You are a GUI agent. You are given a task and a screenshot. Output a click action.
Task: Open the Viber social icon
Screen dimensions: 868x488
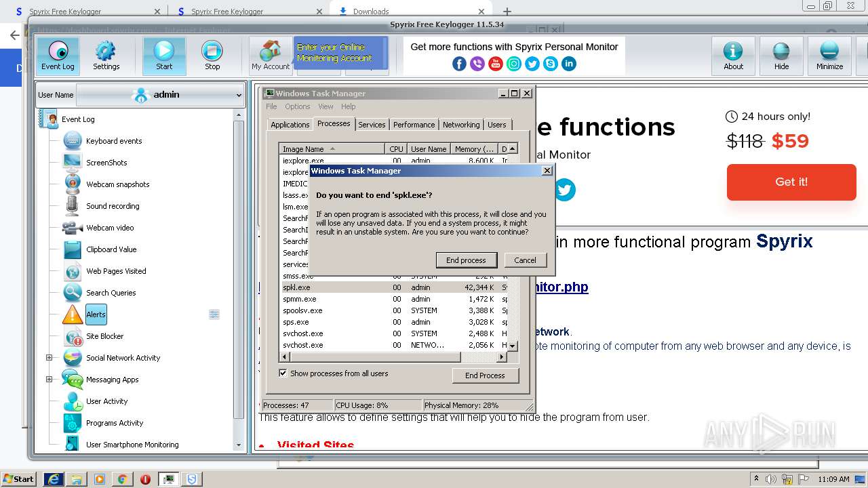pyautogui.click(x=477, y=64)
